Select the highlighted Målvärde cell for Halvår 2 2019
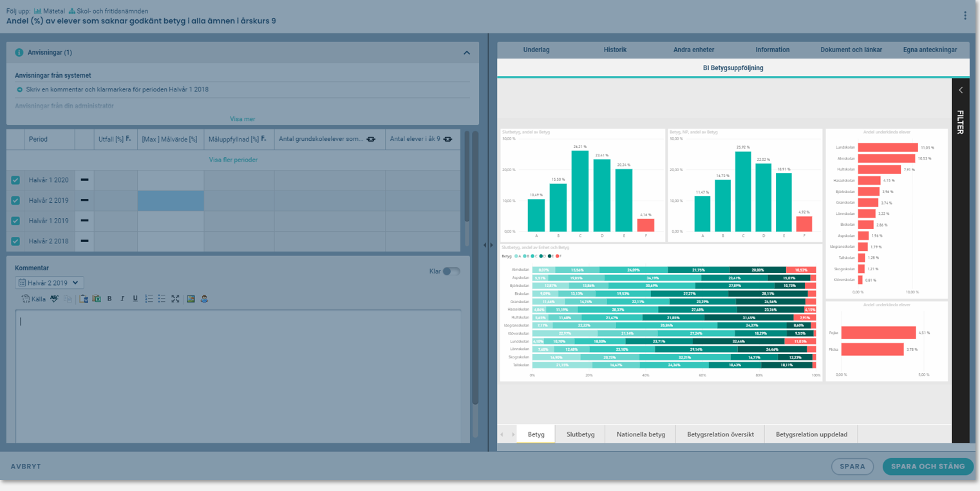The height and width of the screenshot is (491, 980). coord(171,201)
